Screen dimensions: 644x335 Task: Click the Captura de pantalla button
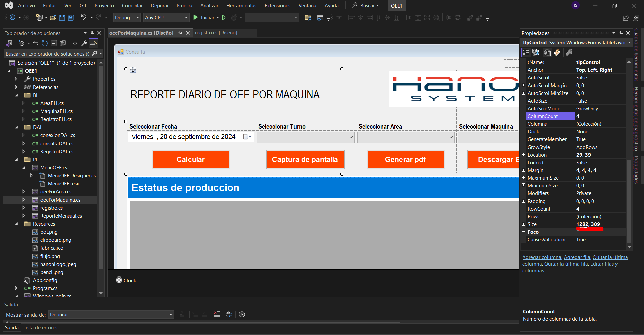[x=305, y=159]
